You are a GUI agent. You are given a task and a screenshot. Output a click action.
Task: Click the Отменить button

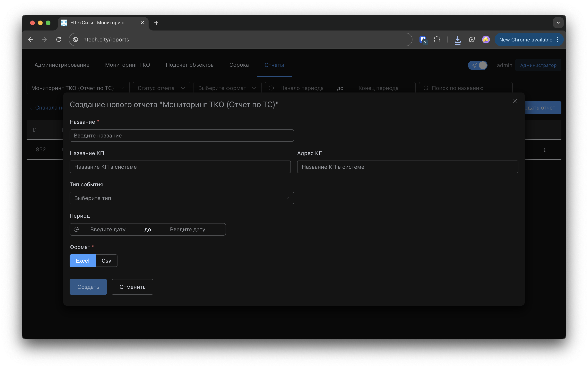(x=132, y=287)
